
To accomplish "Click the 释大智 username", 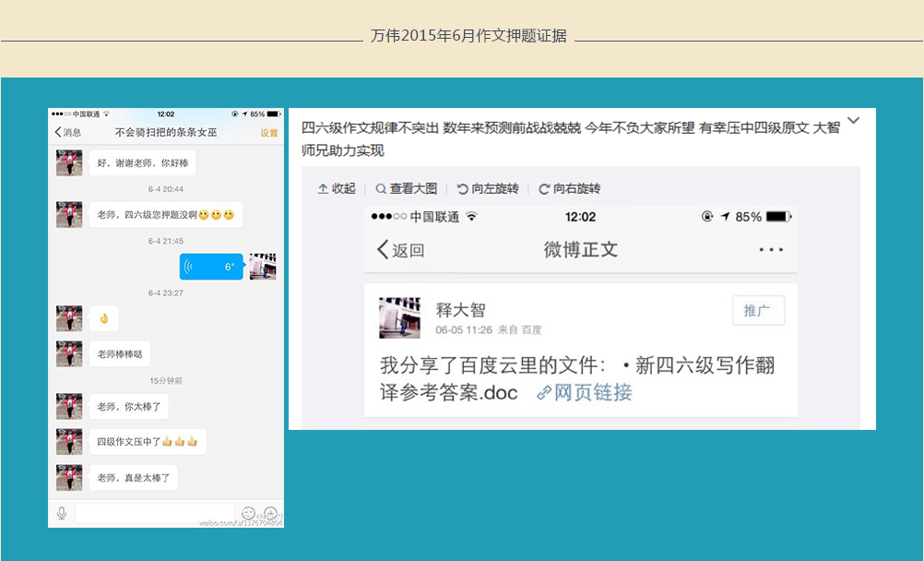I will [x=460, y=310].
